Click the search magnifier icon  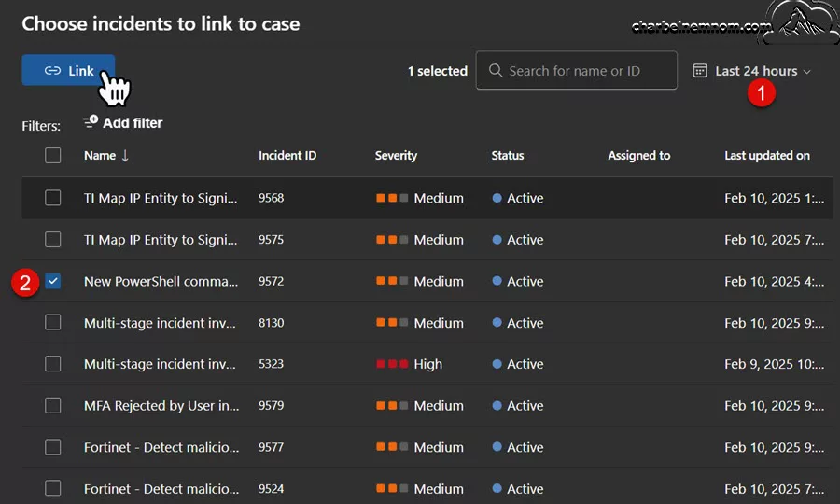click(x=496, y=71)
